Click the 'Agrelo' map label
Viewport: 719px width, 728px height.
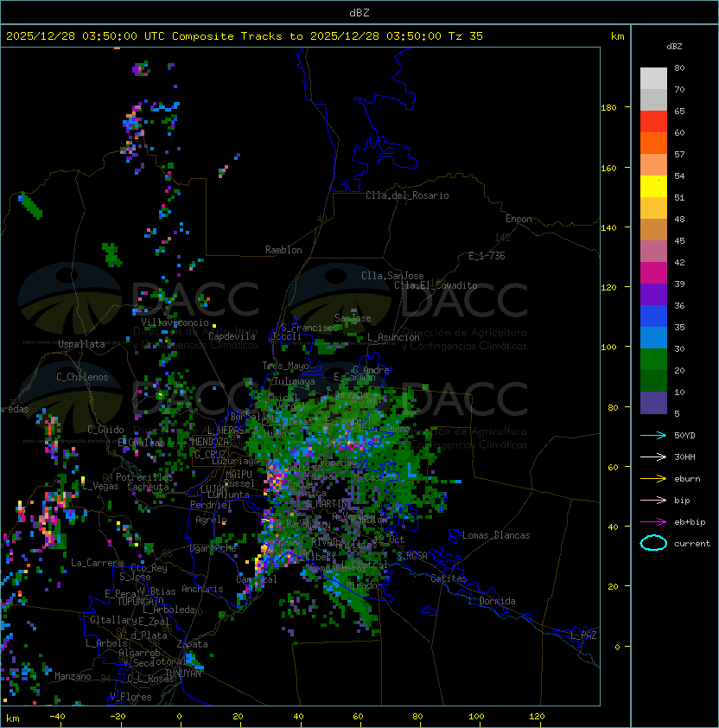[211, 520]
